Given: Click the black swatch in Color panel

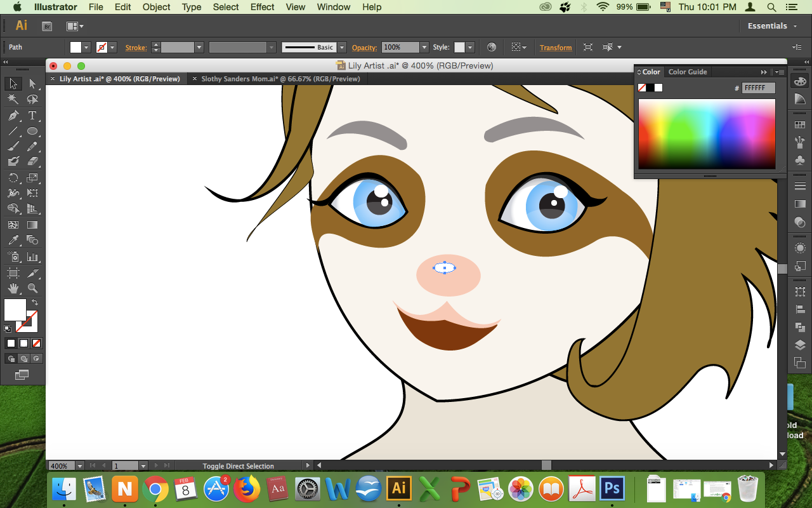Looking at the screenshot, I should [x=650, y=88].
